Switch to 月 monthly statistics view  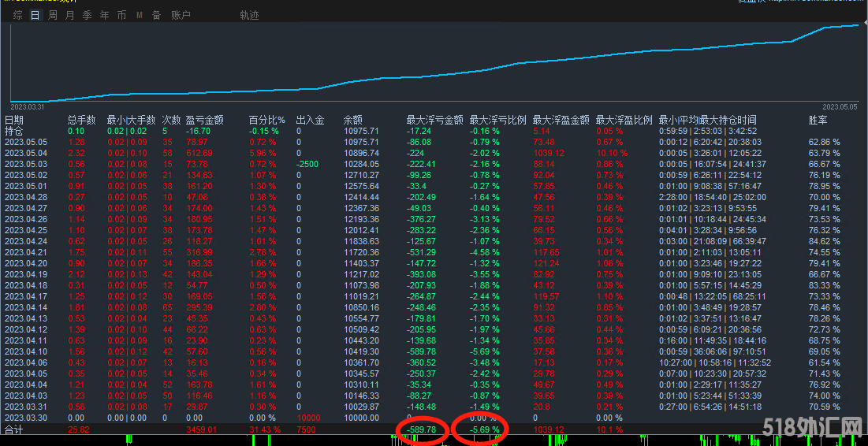tap(69, 15)
